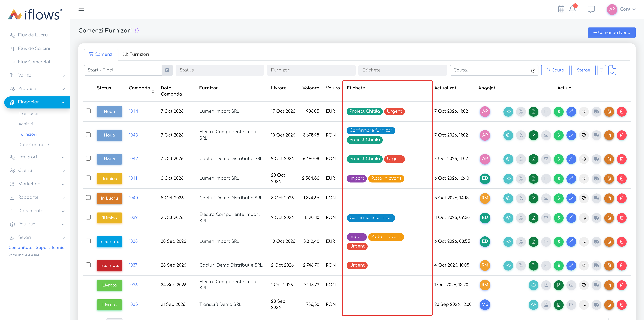
Task: Collapse the Financiar sidebar menu
Action: pos(37,102)
